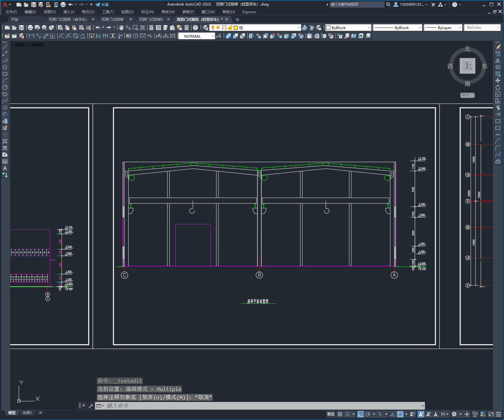Click the workspace switching gear icon
Image resolution: width=504 pixels, height=420 pixels.
(x=454, y=414)
